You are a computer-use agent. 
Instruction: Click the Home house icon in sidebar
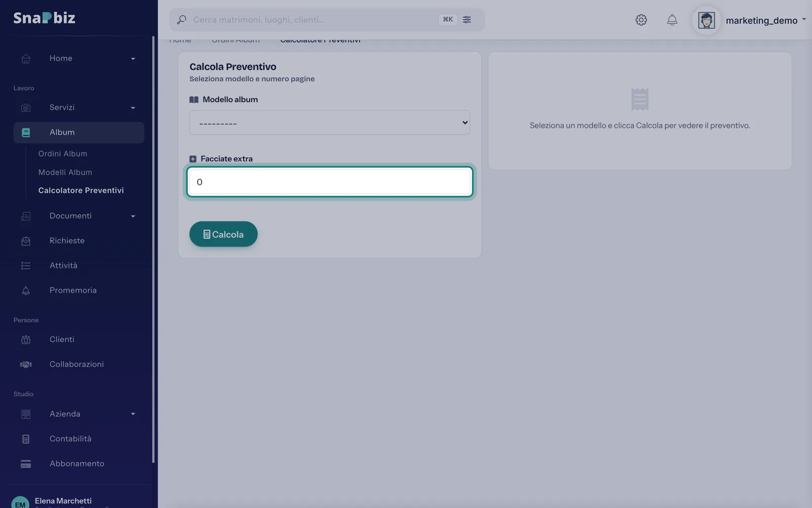(26, 58)
